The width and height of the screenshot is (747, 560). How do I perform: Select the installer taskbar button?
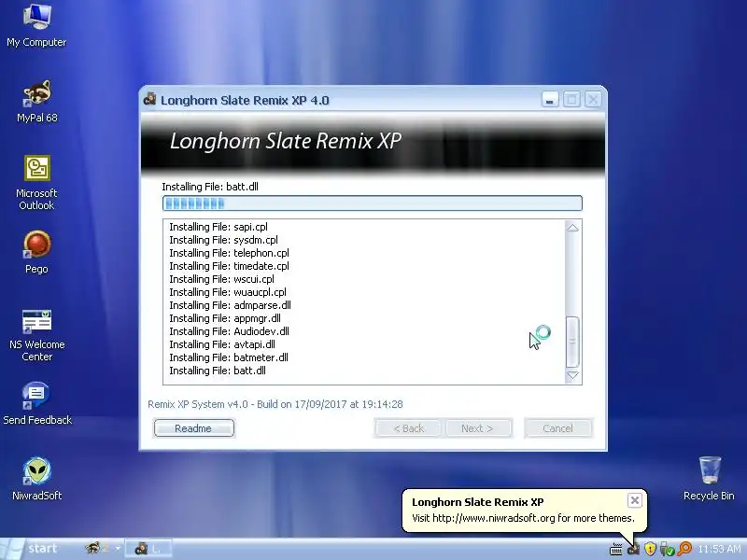pyautogui.click(x=148, y=549)
